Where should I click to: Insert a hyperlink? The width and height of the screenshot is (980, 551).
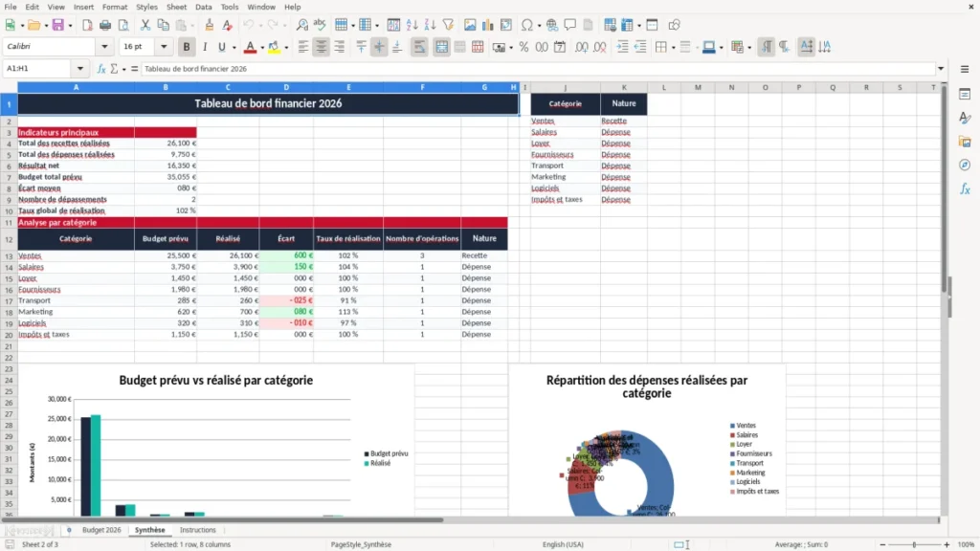click(552, 25)
